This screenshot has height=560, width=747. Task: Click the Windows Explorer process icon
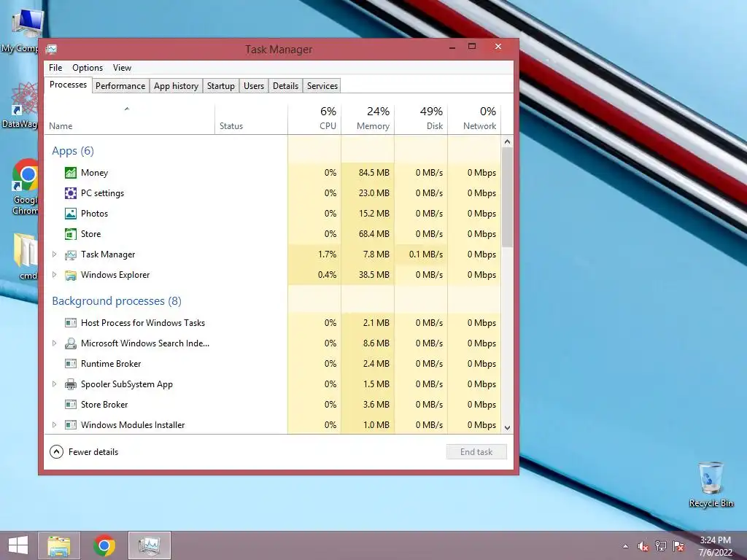click(x=71, y=275)
